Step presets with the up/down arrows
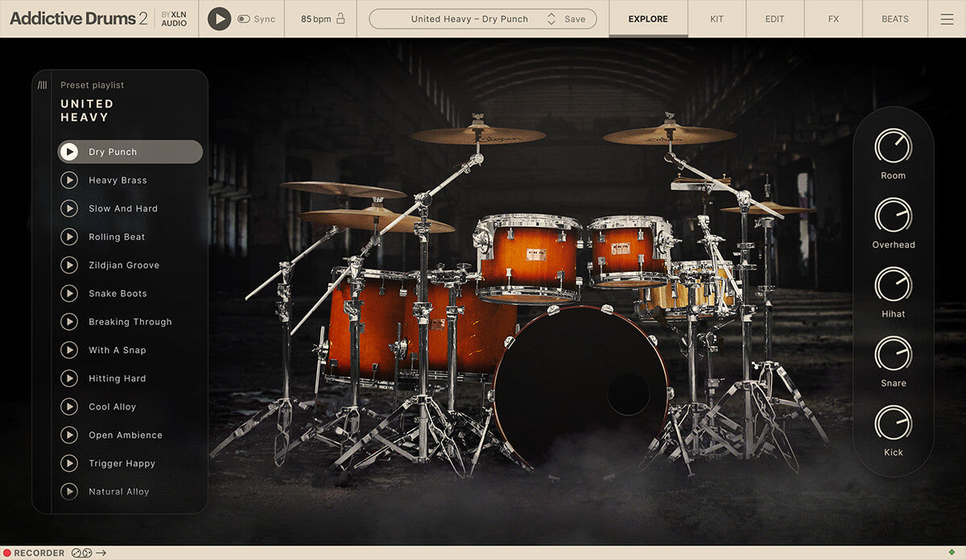This screenshot has width=966, height=560. coord(551,19)
